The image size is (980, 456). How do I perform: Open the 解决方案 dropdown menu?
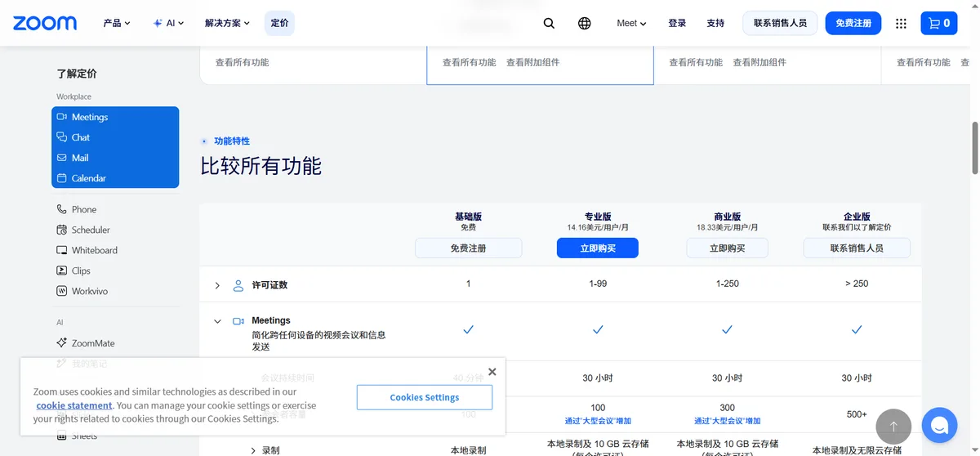(227, 23)
